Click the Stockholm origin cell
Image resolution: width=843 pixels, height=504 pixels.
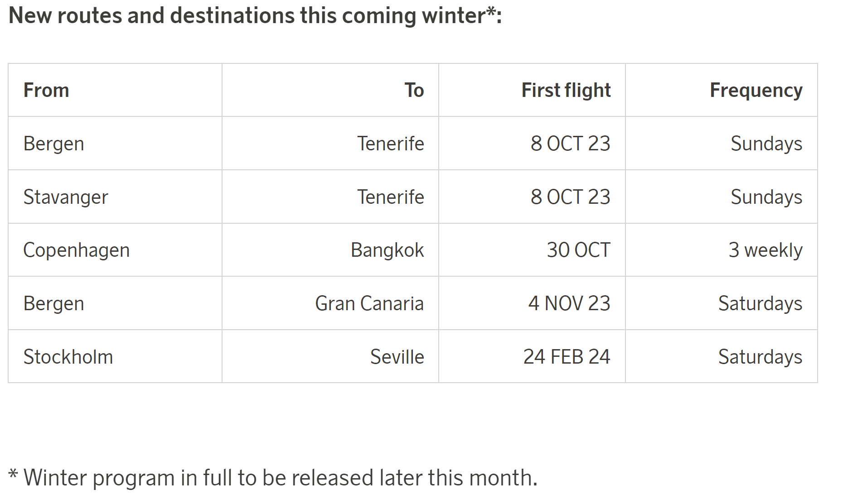pyautogui.click(x=68, y=357)
